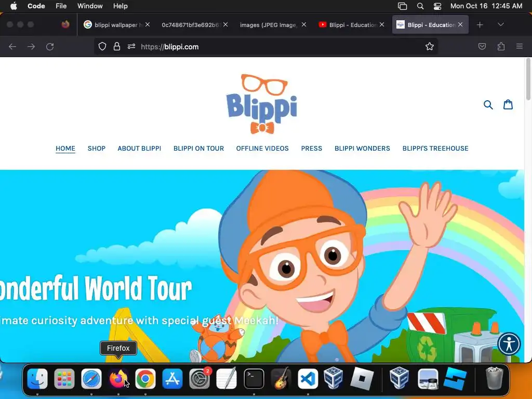
Task: Expand the list all tabs chevron
Action: (x=501, y=25)
